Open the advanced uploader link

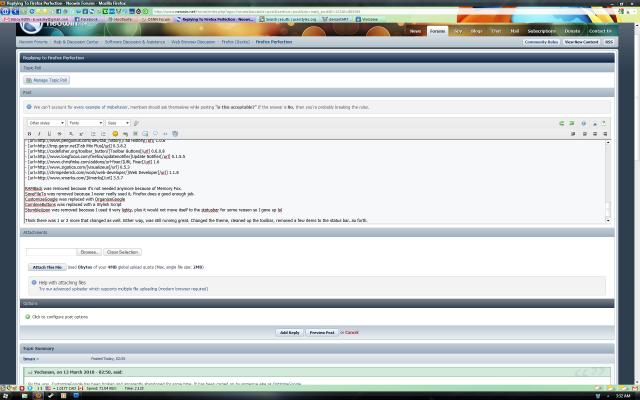[123, 289]
